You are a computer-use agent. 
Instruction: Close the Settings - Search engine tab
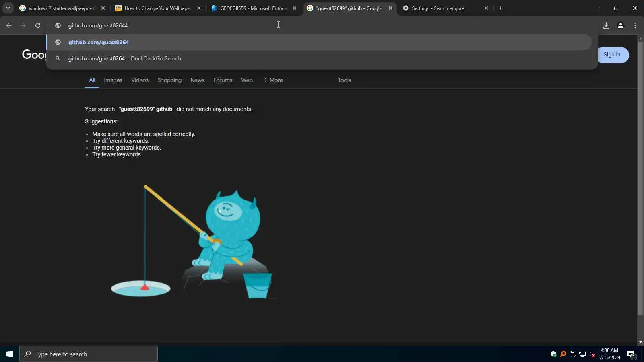pyautogui.click(x=486, y=8)
